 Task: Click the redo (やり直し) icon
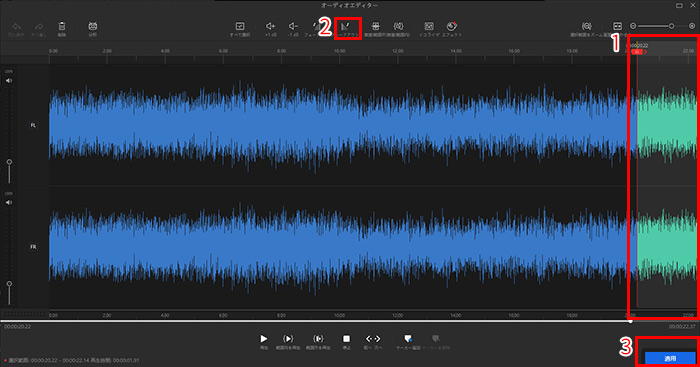[x=39, y=27]
